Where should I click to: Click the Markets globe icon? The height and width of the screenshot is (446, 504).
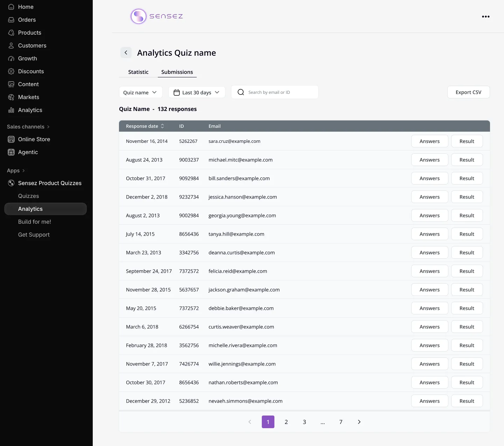[11, 97]
